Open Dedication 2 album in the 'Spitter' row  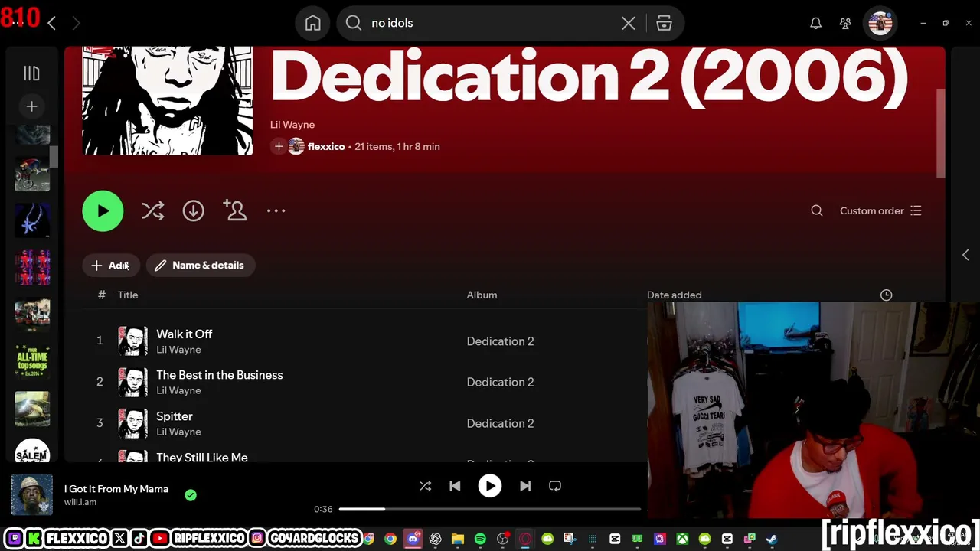[500, 423]
